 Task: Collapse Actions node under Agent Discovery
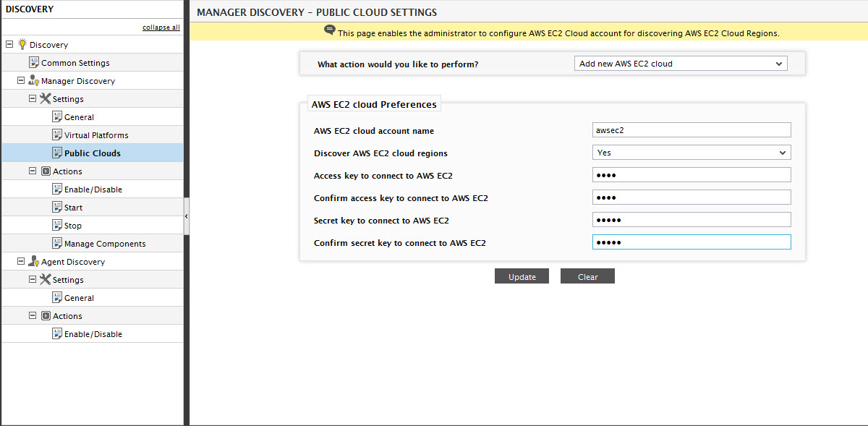(x=33, y=315)
